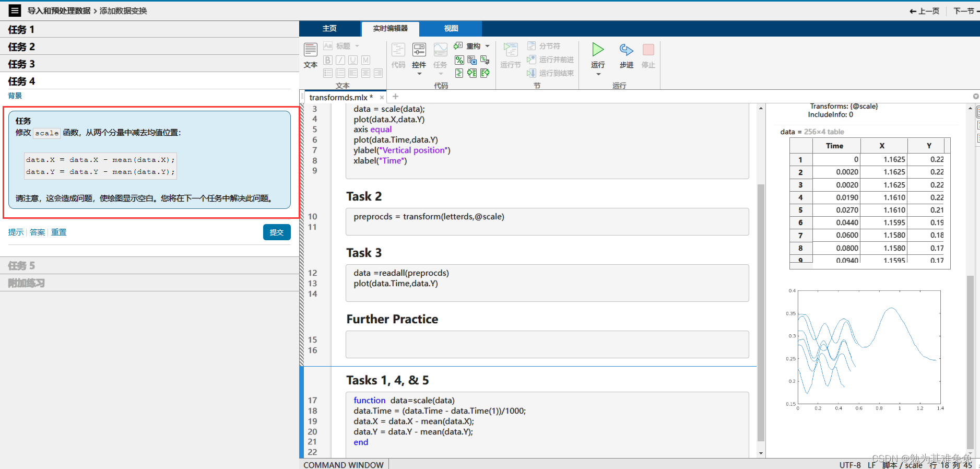The image size is (980, 469).
Task: Click the wrap comments icon
Action: 485,60
